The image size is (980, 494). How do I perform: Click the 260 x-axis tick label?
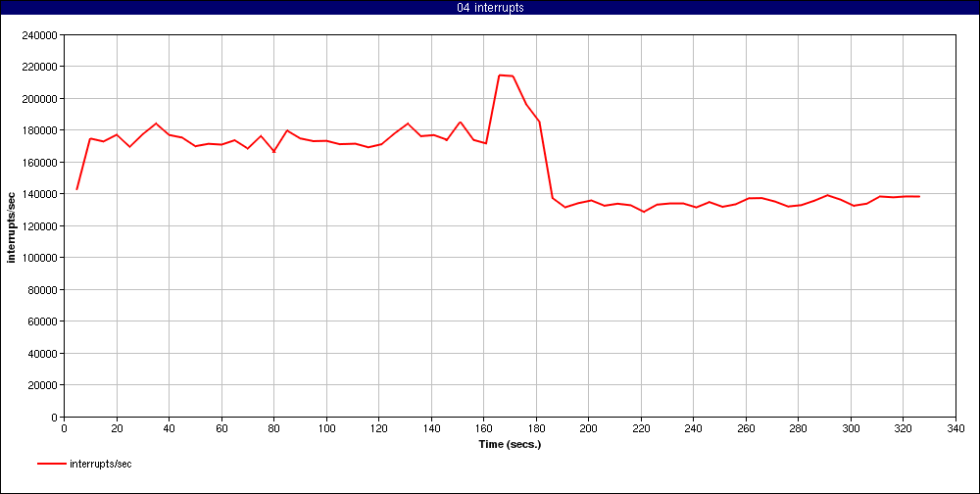[x=746, y=429]
